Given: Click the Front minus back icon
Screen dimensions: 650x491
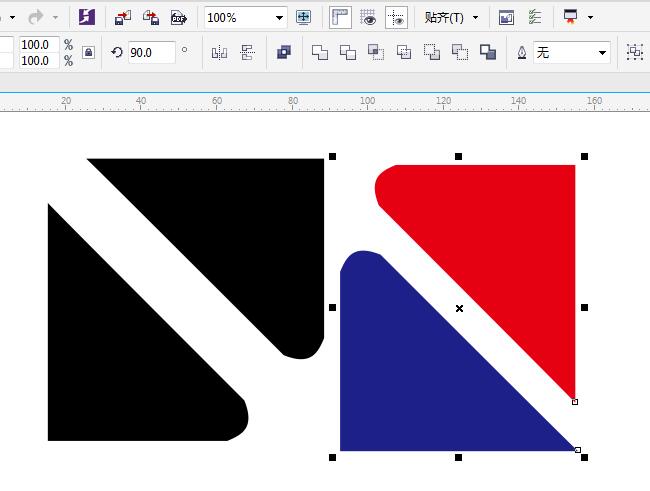Looking at the screenshot, I should click(x=432, y=52).
